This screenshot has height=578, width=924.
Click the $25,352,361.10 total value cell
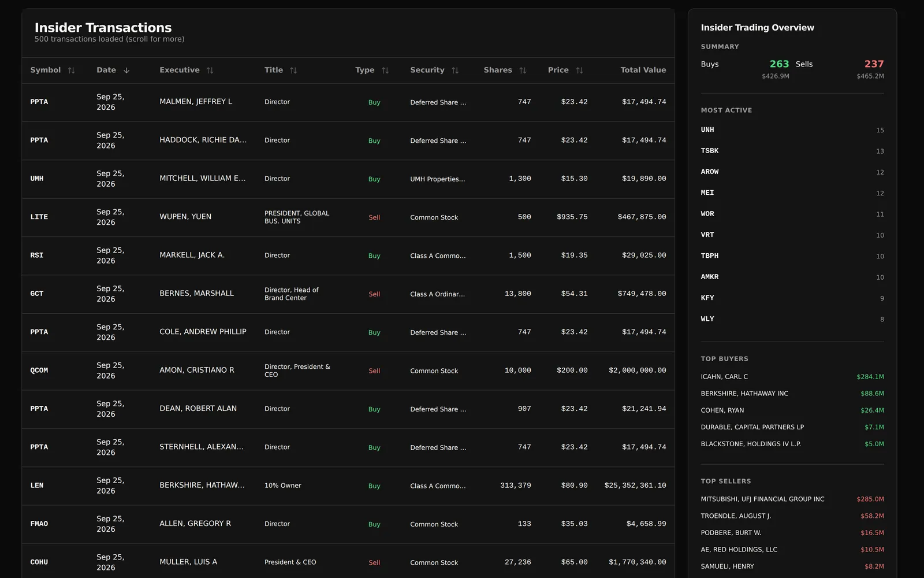635,486
